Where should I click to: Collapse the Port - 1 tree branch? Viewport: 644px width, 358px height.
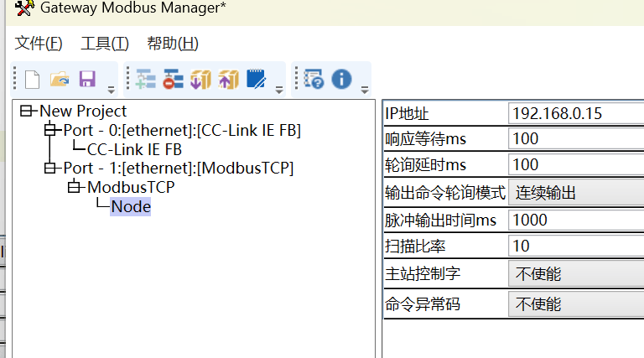(x=49, y=168)
